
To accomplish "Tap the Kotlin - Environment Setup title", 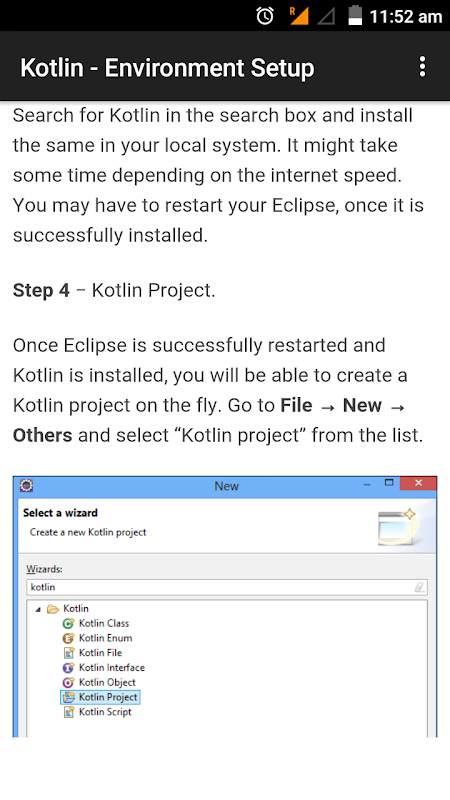I will [x=167, y=68].
